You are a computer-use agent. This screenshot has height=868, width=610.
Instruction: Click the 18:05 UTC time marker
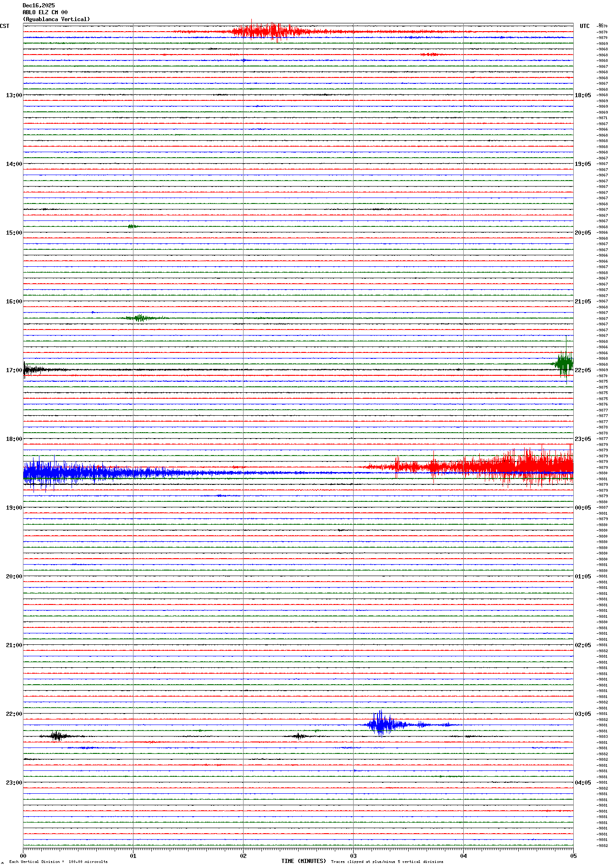pos(582,95)
